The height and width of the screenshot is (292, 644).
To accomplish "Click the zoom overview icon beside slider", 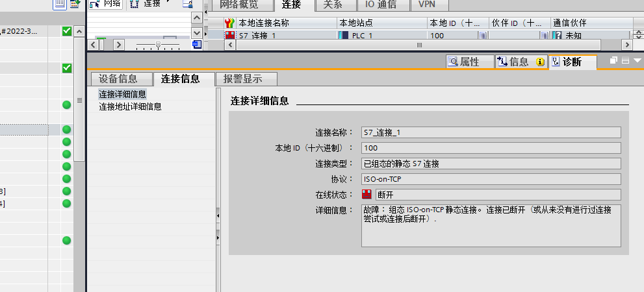I will point(197,44).
